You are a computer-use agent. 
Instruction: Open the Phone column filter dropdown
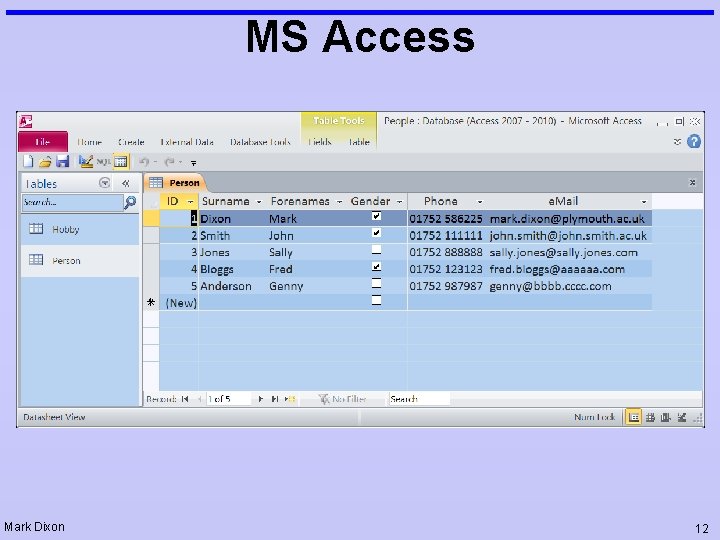[480, 202]
